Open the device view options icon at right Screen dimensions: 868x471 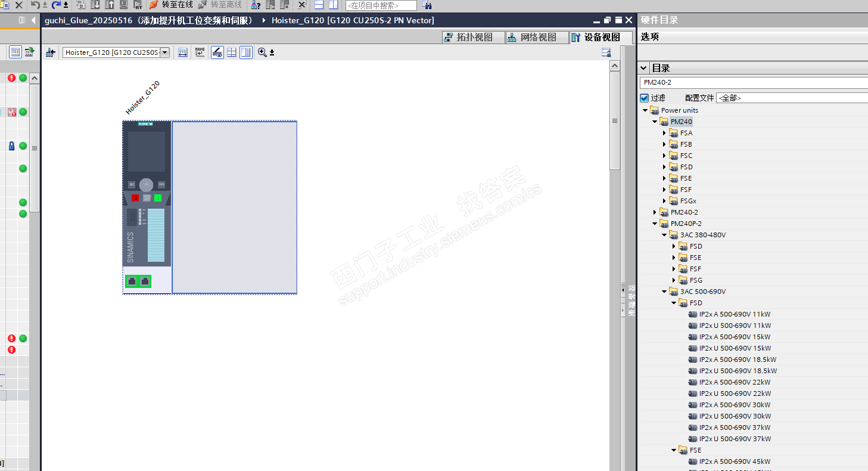[x=606, y=52]
